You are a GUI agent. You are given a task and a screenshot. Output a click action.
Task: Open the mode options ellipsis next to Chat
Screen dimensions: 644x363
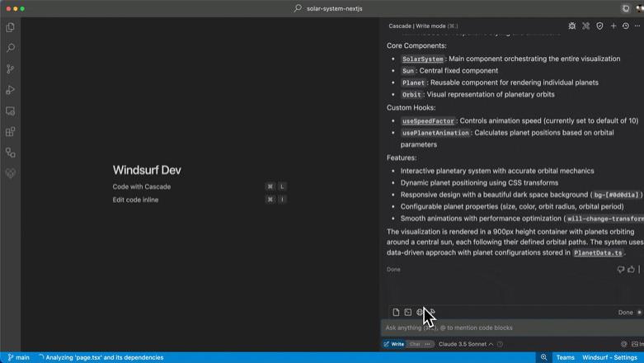(428, 344)
